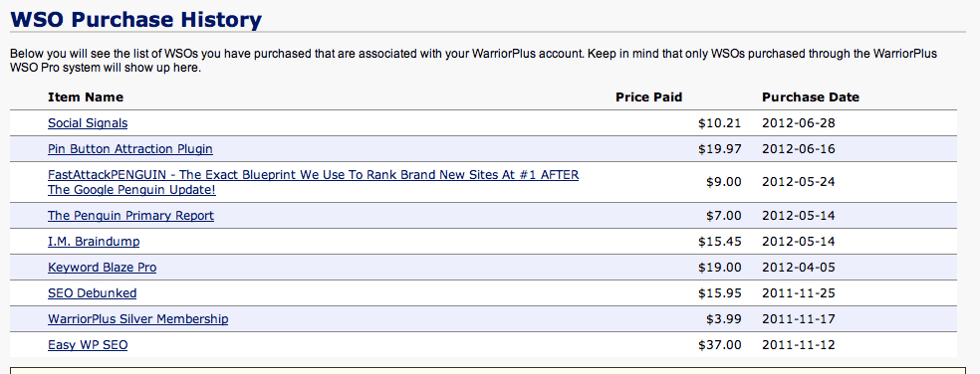This screenshot has width=980, height=374.
Task: Click the Purchase Date column header
Action: click(811, 96)
